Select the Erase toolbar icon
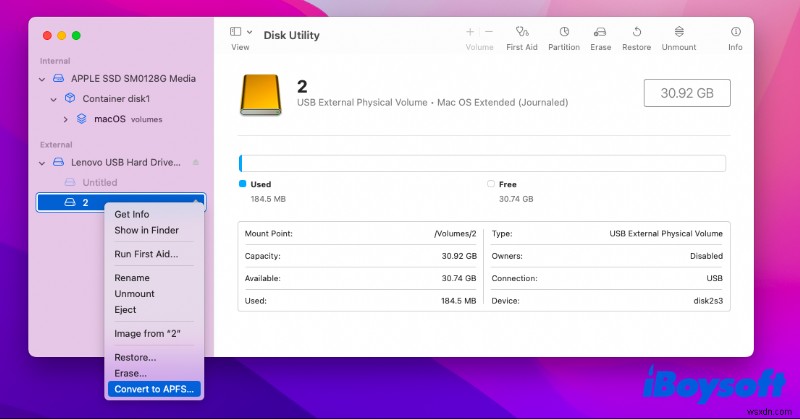Image resolution: width=800 pixels, height=419 pixels. (600, 32)
